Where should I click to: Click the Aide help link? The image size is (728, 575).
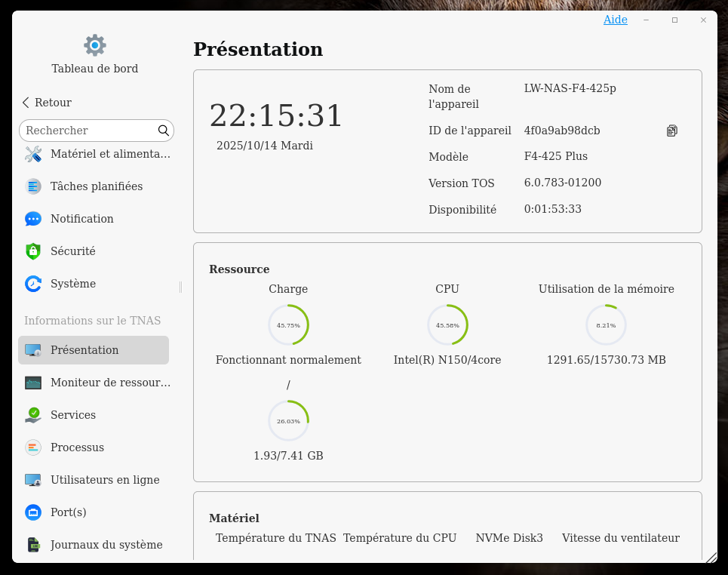[615, 20]
